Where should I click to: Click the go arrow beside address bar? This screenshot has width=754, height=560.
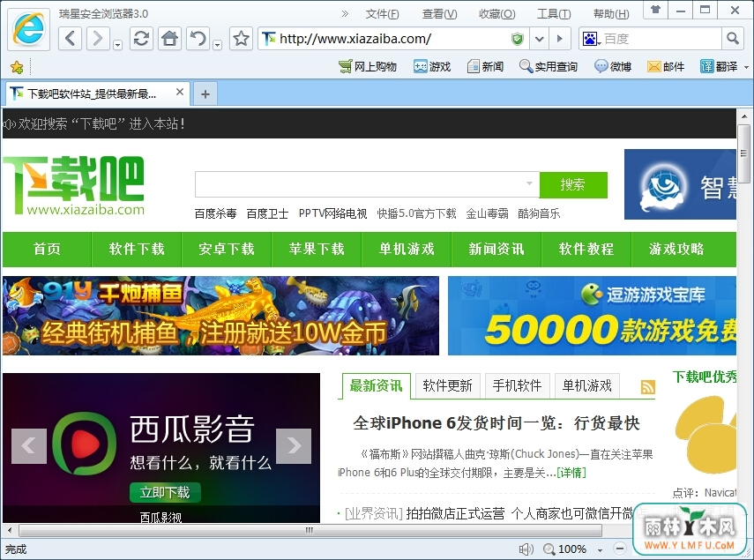tap(559, 39)
